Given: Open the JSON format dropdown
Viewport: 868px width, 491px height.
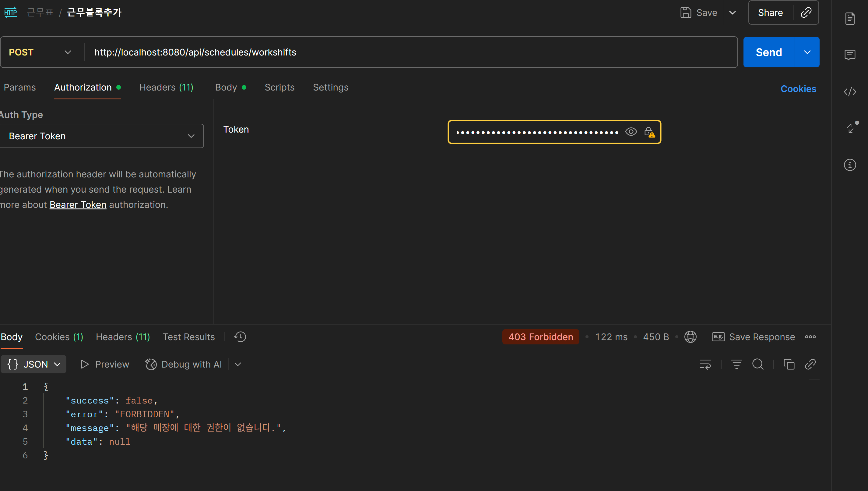Looking at the screenshot, I should (x=33, y=364).
